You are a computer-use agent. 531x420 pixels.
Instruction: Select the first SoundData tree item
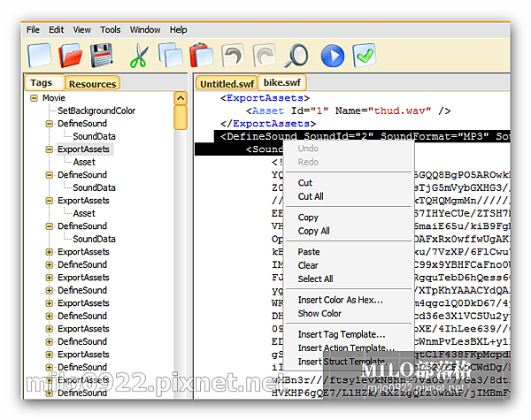94,136
